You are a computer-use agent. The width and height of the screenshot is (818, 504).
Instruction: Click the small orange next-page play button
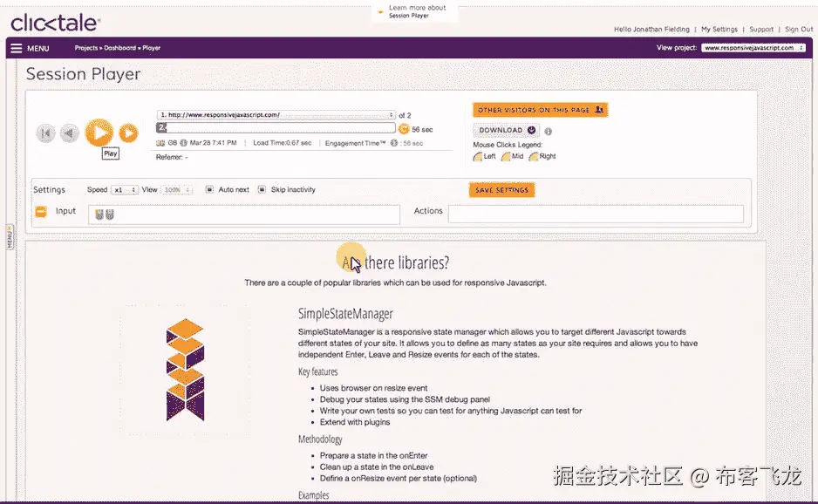(128, 133)
